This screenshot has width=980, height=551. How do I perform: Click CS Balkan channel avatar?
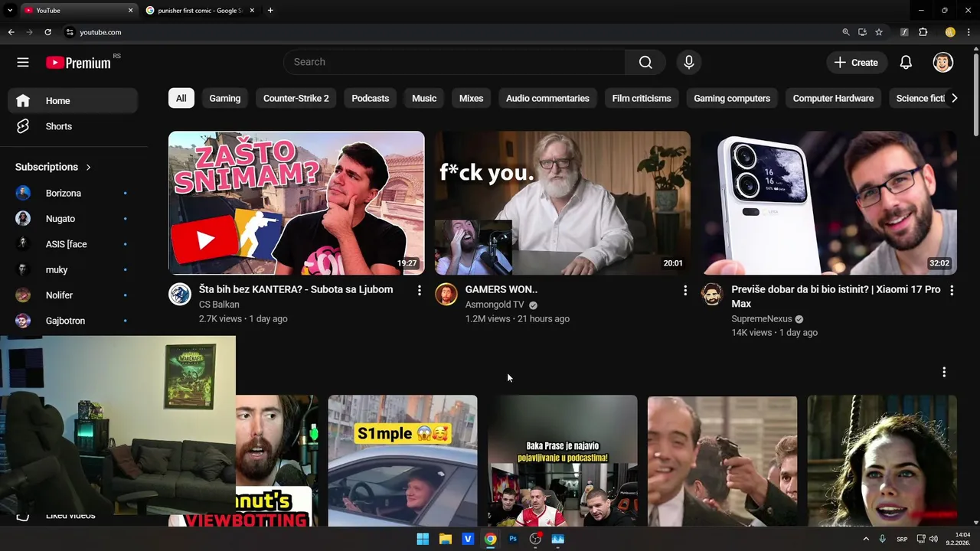[x=180, y=294]
